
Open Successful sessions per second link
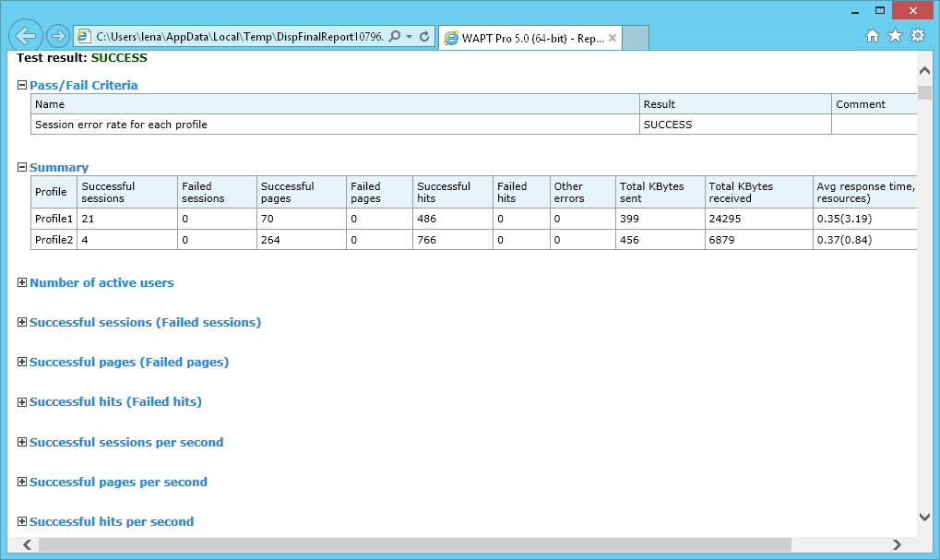[x=125, y=442]
